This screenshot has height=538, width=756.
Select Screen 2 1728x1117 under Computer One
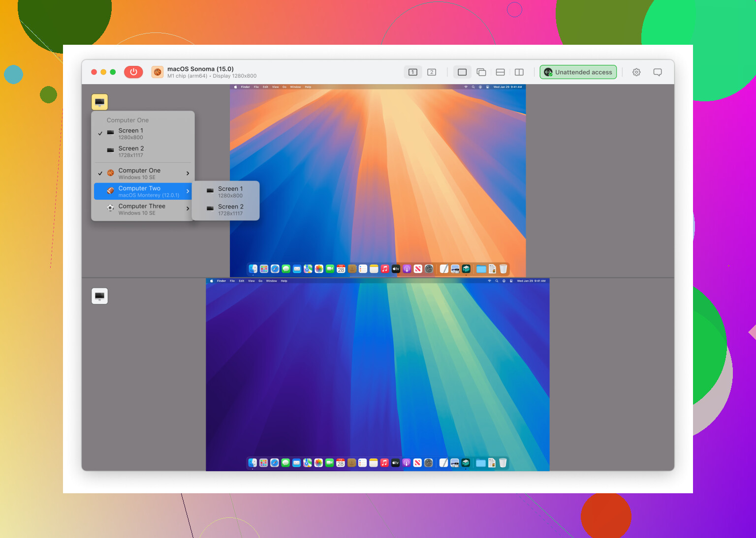click(x=142, y=151)
